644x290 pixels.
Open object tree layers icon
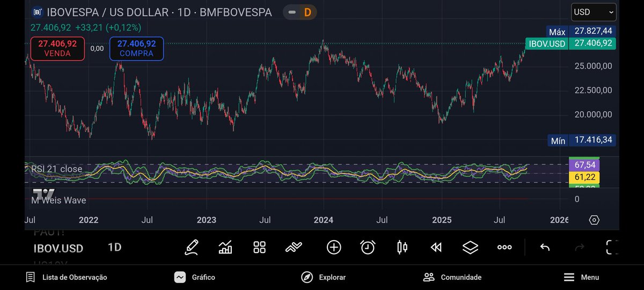(x=470, y=247)
